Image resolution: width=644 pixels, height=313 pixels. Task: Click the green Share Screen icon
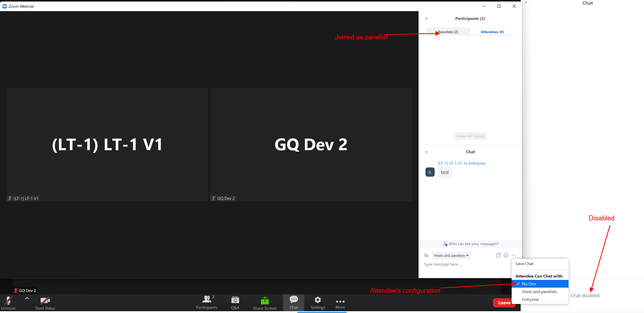click(264, 300)
